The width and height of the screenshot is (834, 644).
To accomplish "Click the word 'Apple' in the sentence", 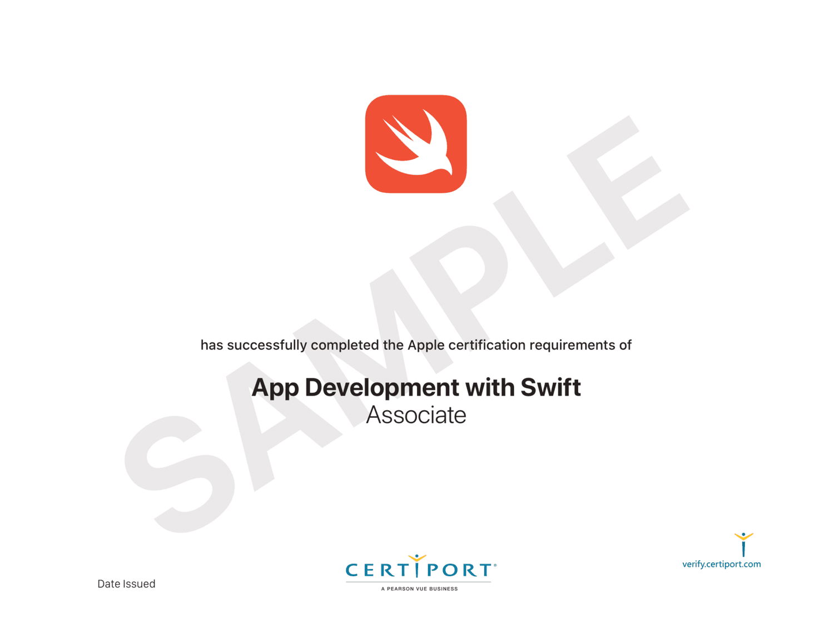I will (x=426, y=345).
